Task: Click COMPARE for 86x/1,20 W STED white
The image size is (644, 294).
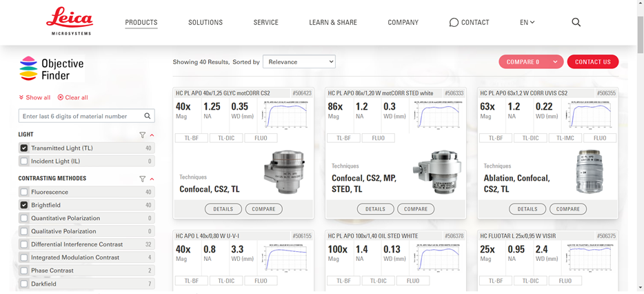Action: 416,209
